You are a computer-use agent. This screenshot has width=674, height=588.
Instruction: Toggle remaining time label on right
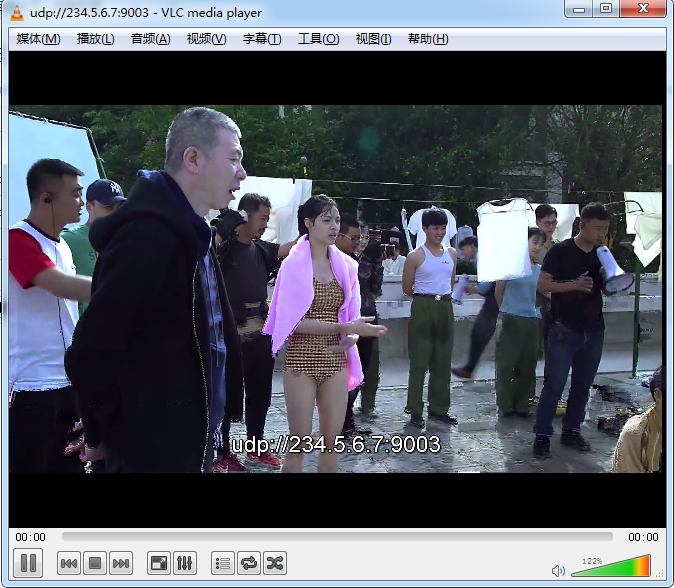point(643,537)
